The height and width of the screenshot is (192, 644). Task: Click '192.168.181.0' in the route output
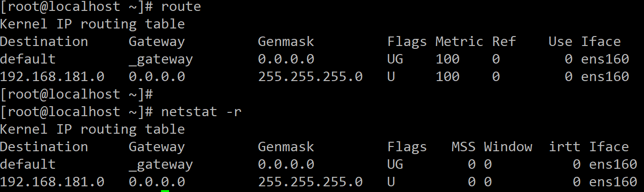52,77
